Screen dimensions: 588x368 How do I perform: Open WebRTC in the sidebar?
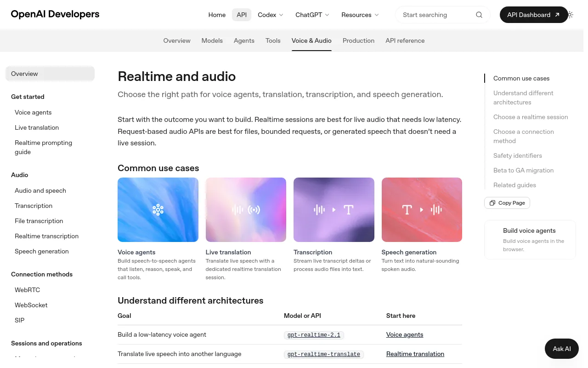pos(27,290)
